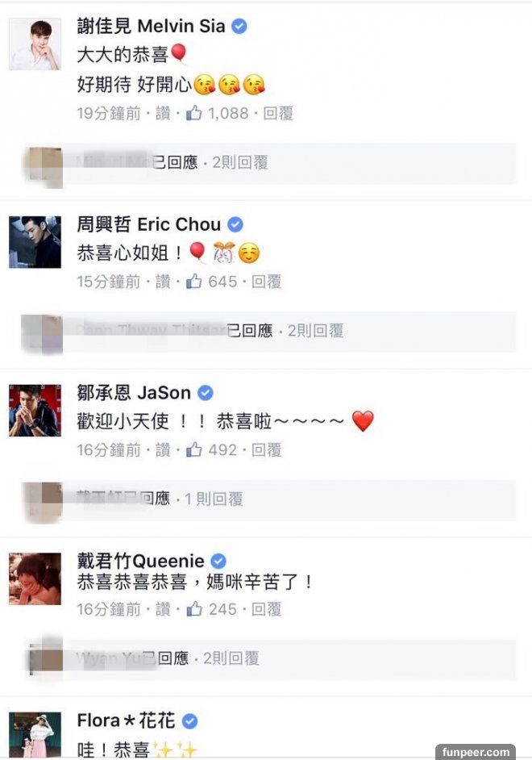Screen dimensions: 532x760
Task: Like Eric Chou's comment using 讚
Action: pyautogui.click(x=163, y=282)
